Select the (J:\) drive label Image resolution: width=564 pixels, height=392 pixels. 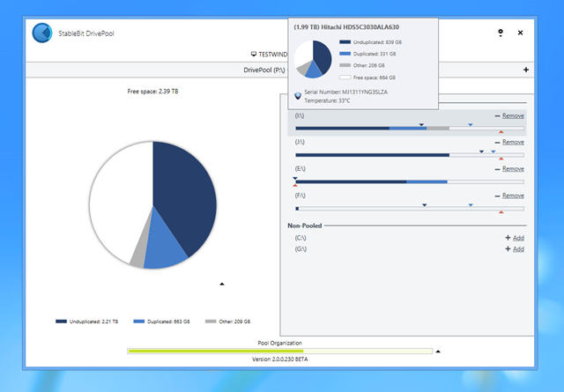300,142
